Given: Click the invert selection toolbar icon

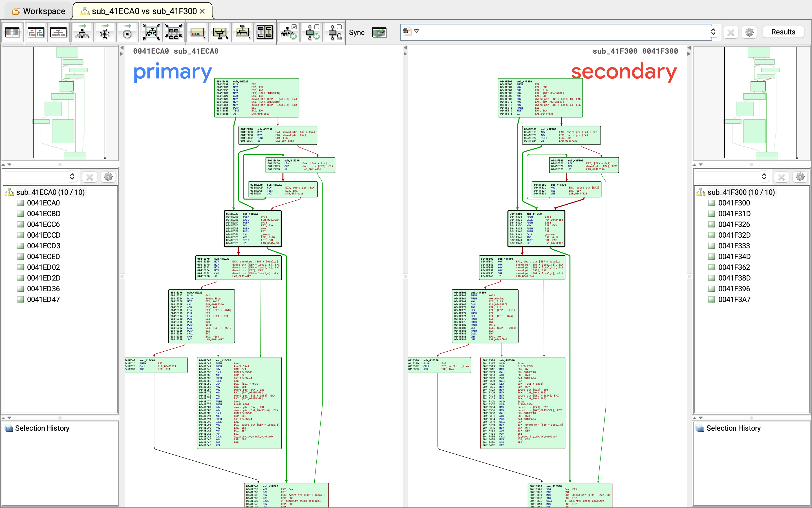Looking at the screenshot, I should pos(265,32).
